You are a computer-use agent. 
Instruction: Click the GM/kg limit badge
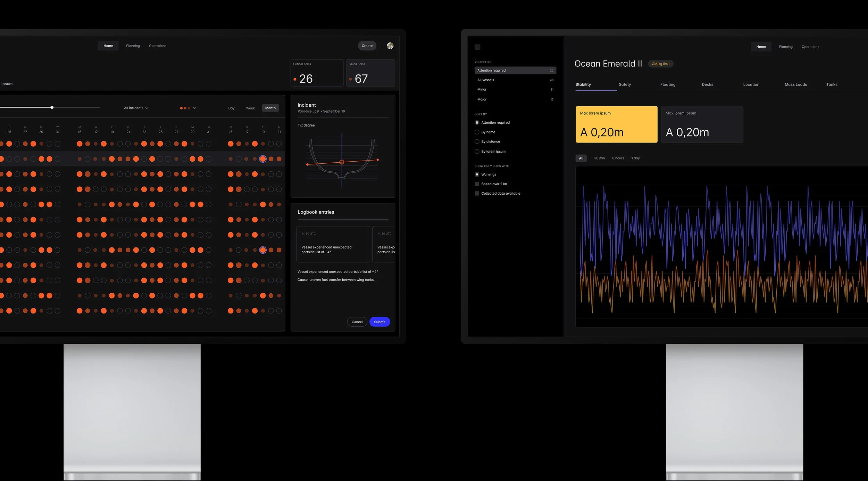click(x=660, y=64)
